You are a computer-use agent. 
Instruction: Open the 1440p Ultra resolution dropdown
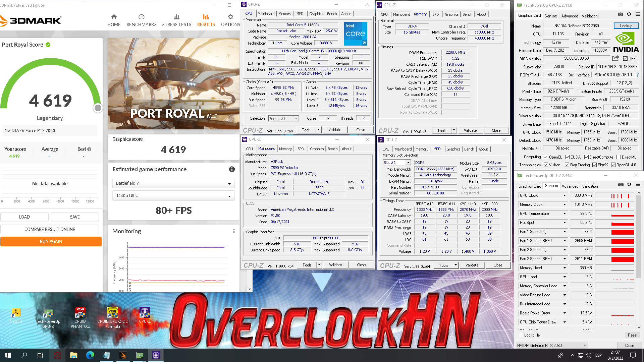click(x=173, y=196)
